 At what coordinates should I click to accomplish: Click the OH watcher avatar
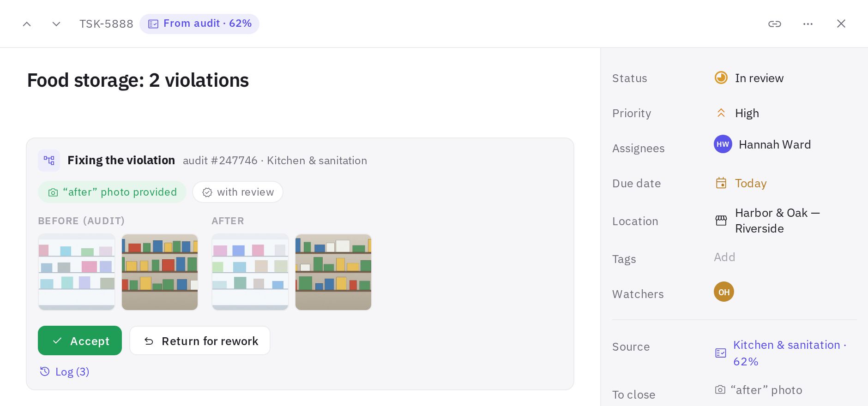724,292
